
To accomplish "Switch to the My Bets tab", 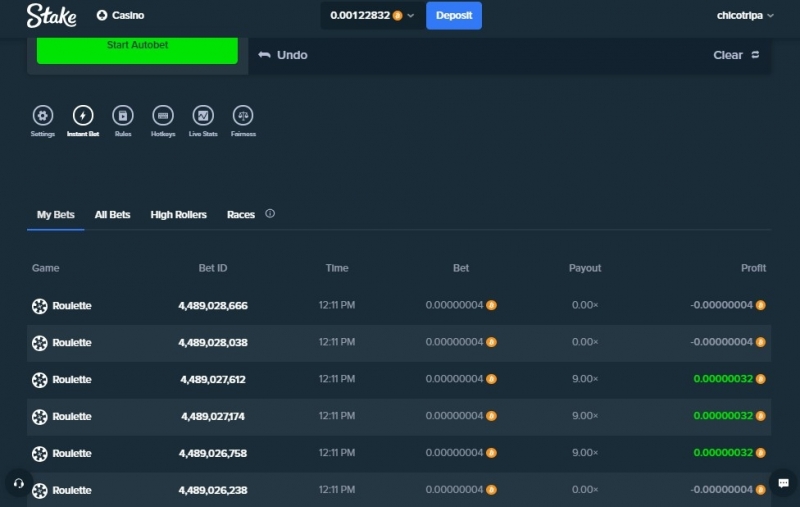I will 56,215.
